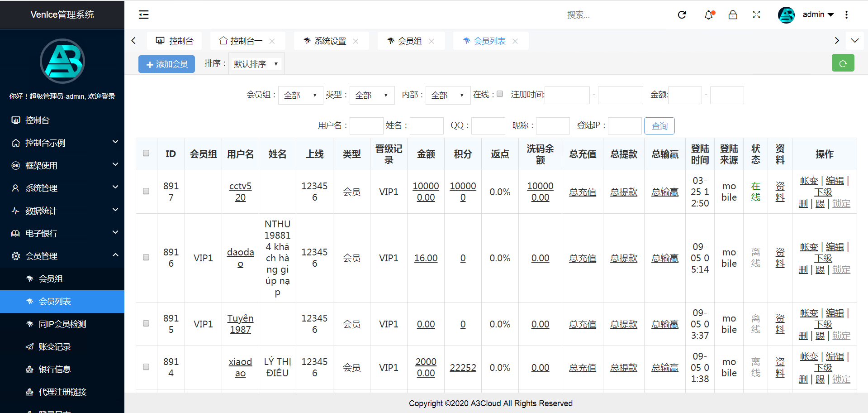Viewport: 868px width, 413px height.
Task: Switch to the 会员组 tab
Action: tap(409, 41)
